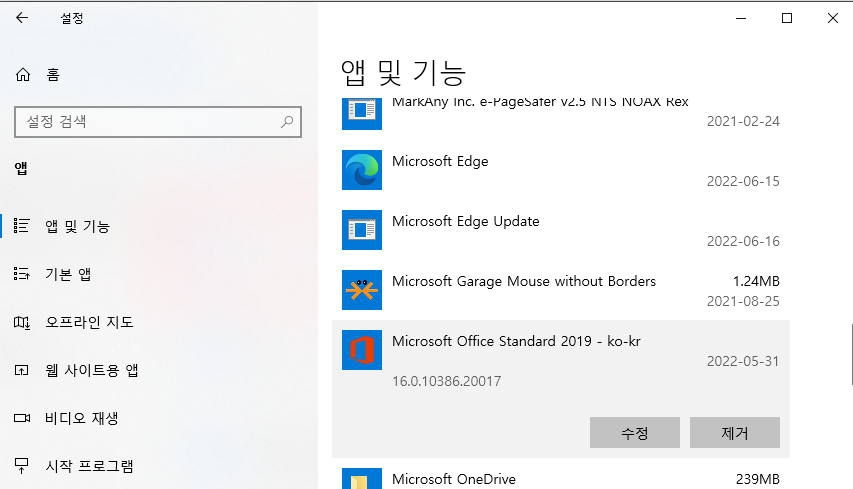Image resolution: width=853 pixels, height=489 pixels.
Task: Select MarkAny Inc. e-PageSafer entry text
Action: (540, 102)
